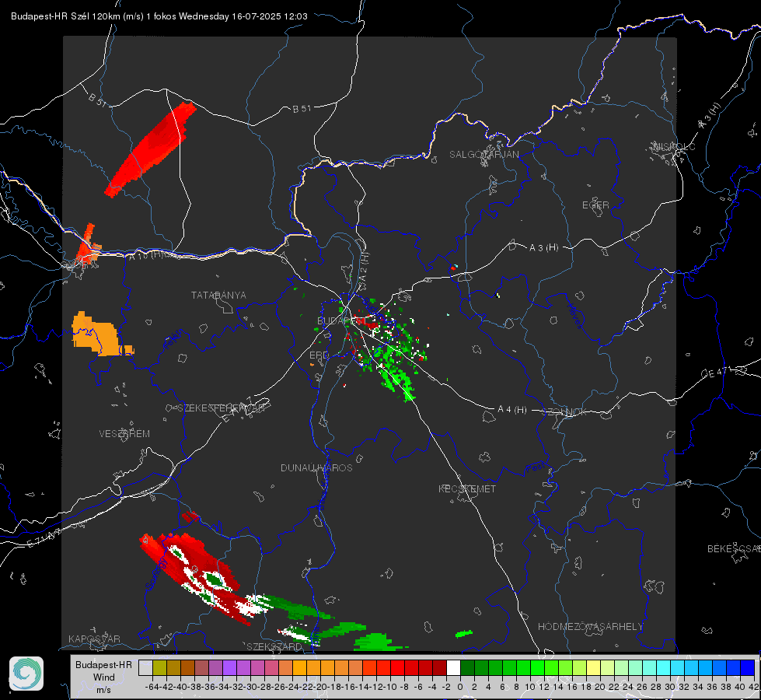Click the swirl logo icon beside the legend
761x700 pixels.
point(26,674)
